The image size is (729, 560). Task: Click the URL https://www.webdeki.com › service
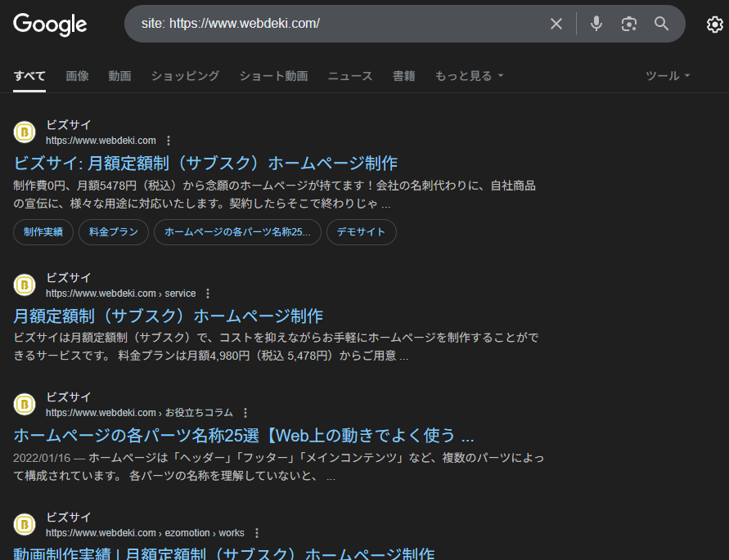click(121, 293)
